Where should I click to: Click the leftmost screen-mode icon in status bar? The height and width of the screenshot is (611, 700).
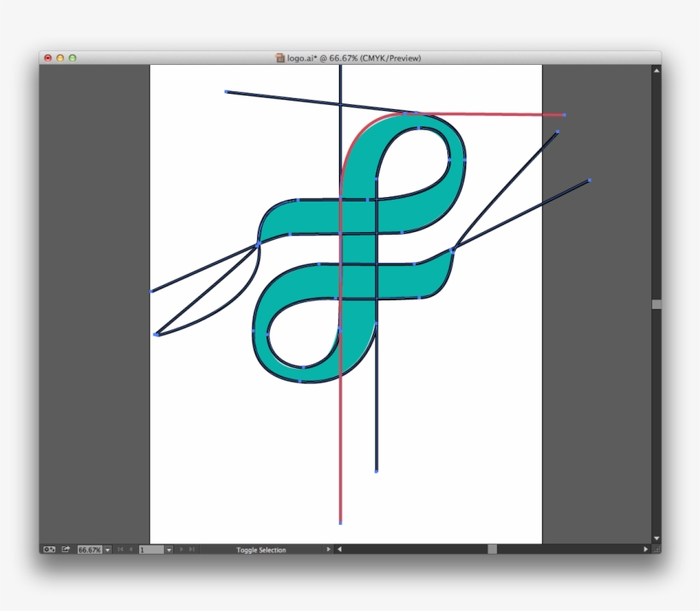(50, 549)
